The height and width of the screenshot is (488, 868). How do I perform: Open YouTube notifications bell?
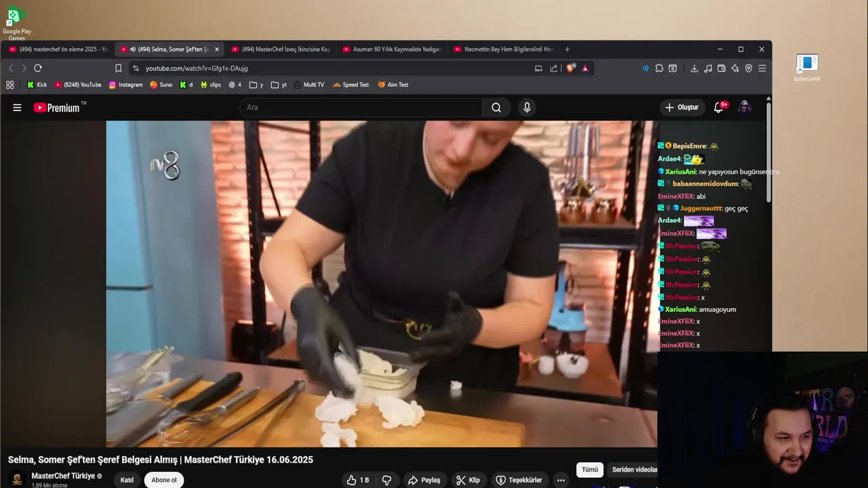click(719, 107)
